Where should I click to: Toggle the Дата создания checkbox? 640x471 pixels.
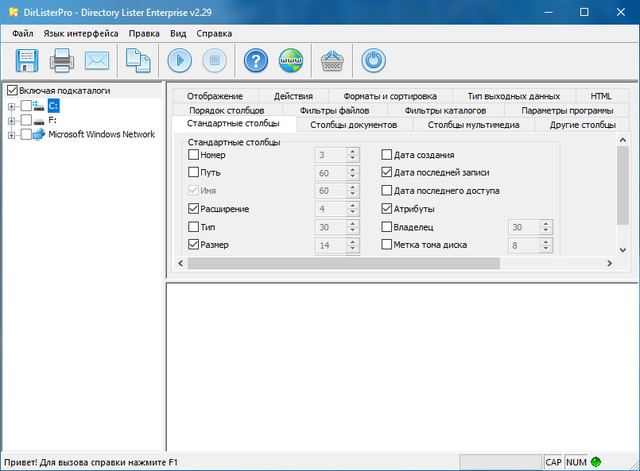(387, 155)
